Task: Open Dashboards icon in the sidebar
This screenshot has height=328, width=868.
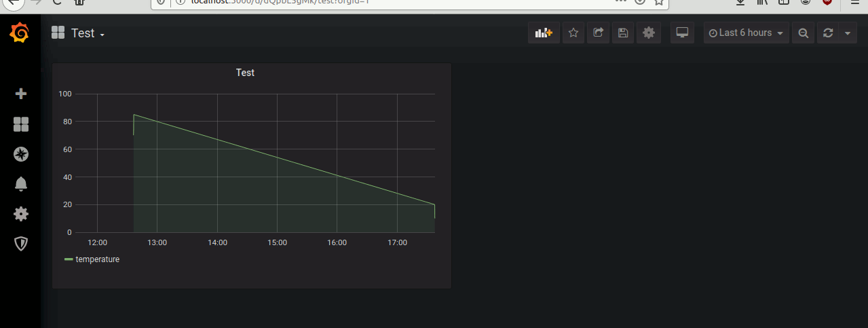Action: 21,124
